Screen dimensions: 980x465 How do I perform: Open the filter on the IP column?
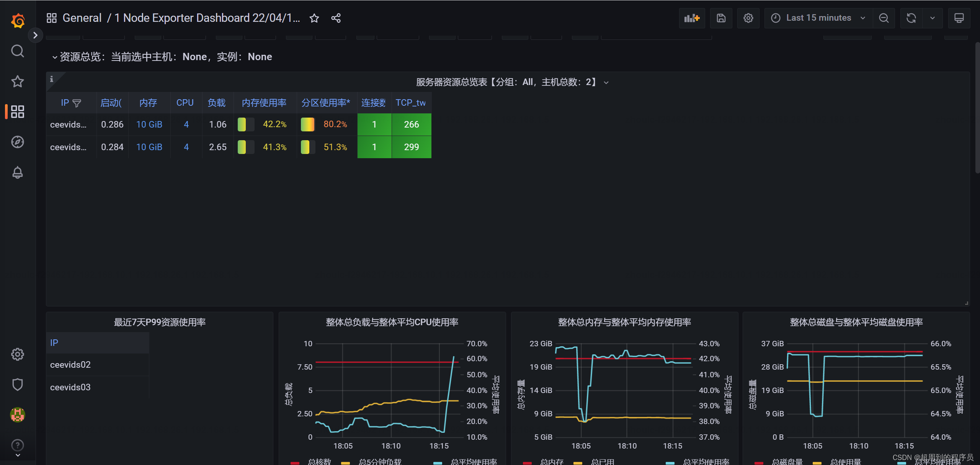pyautogui.click(x=77, y=103)
